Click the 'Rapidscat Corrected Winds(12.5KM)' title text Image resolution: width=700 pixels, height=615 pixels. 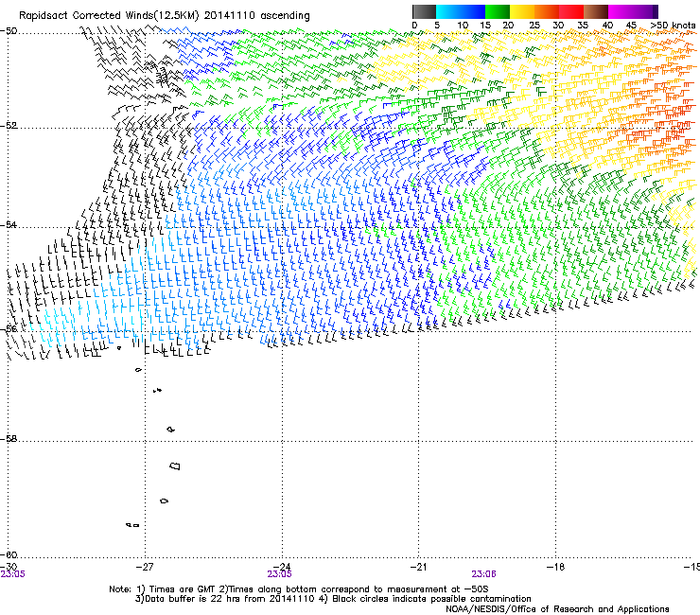point(109,16)
